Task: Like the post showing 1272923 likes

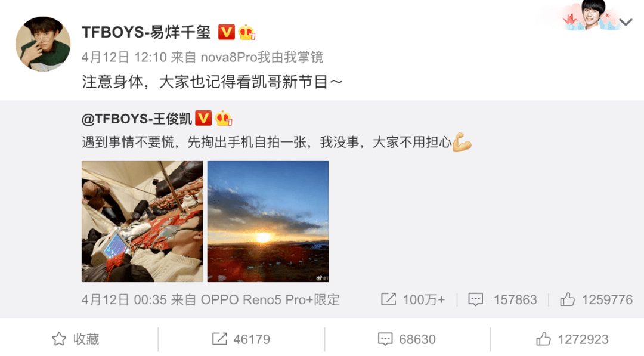Action: click(572, 339)
